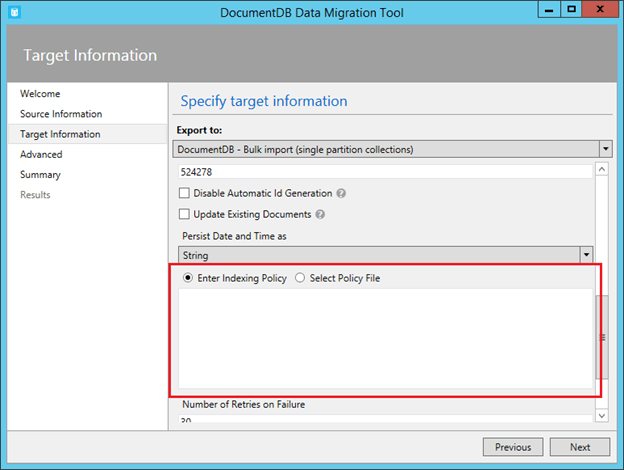Choose the Select Policy File option

tap(301, 278)
